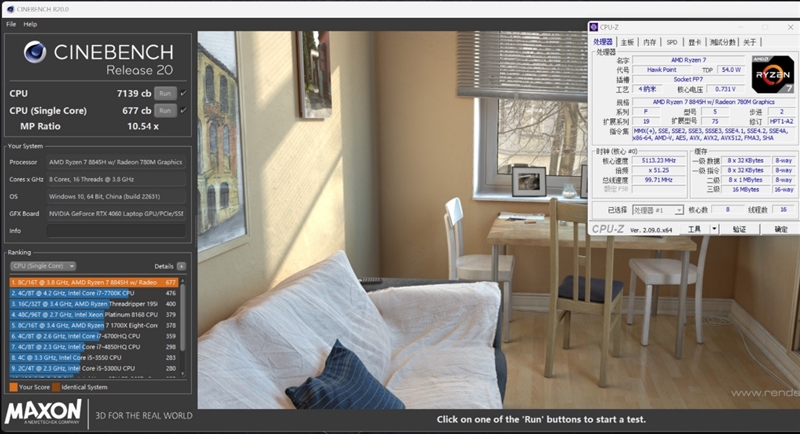This screenshot has width=800, height=434.
Task: Select ranking row 6 Intel Core i7-6700HQ
Action: pyautogui.click(x=94, y=336)
